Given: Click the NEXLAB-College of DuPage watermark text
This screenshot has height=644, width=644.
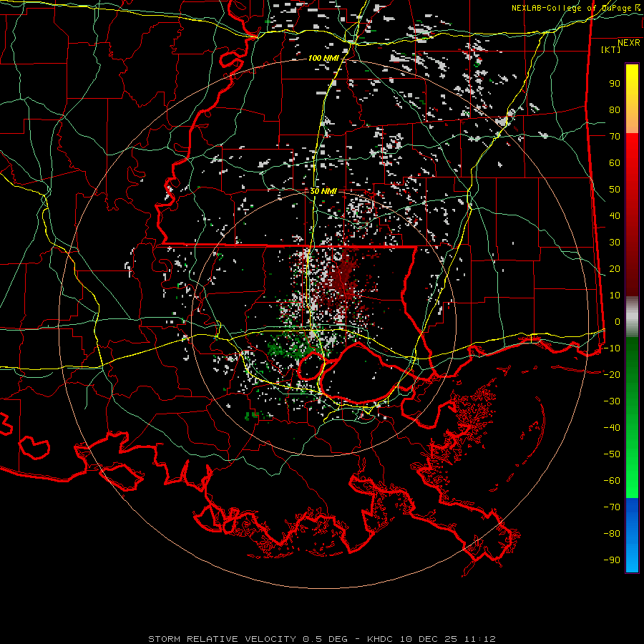Looking at the screenshot, I should [576, 8].
